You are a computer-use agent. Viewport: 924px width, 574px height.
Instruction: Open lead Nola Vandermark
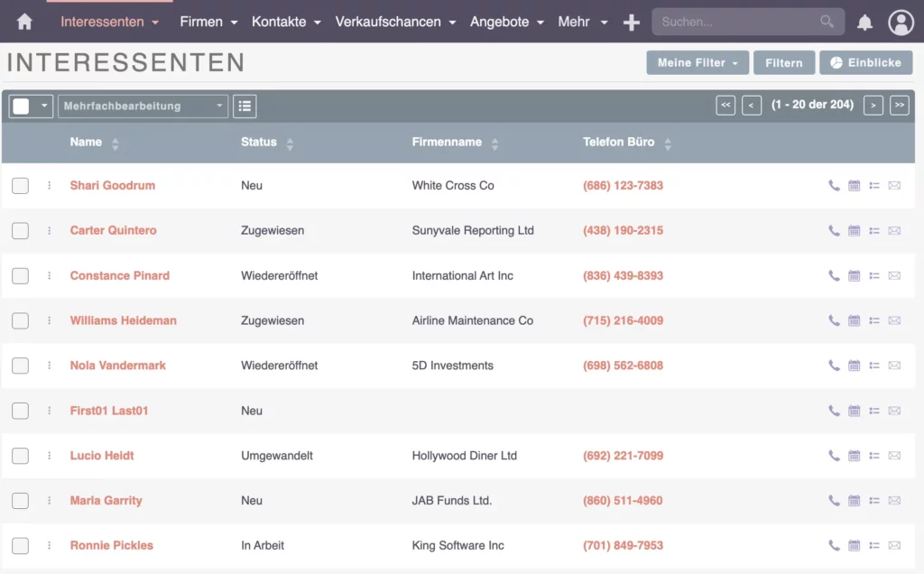point(118,366)
